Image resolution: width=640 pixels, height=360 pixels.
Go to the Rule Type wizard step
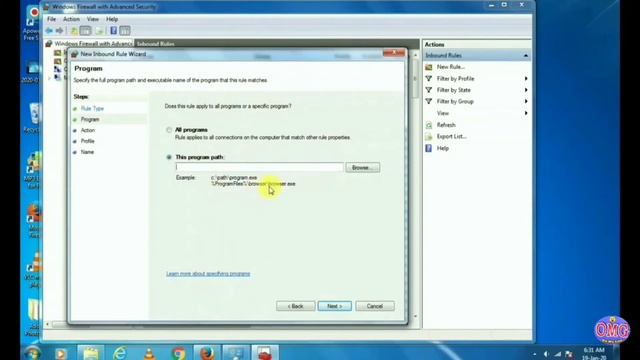(x=92, y=109)
